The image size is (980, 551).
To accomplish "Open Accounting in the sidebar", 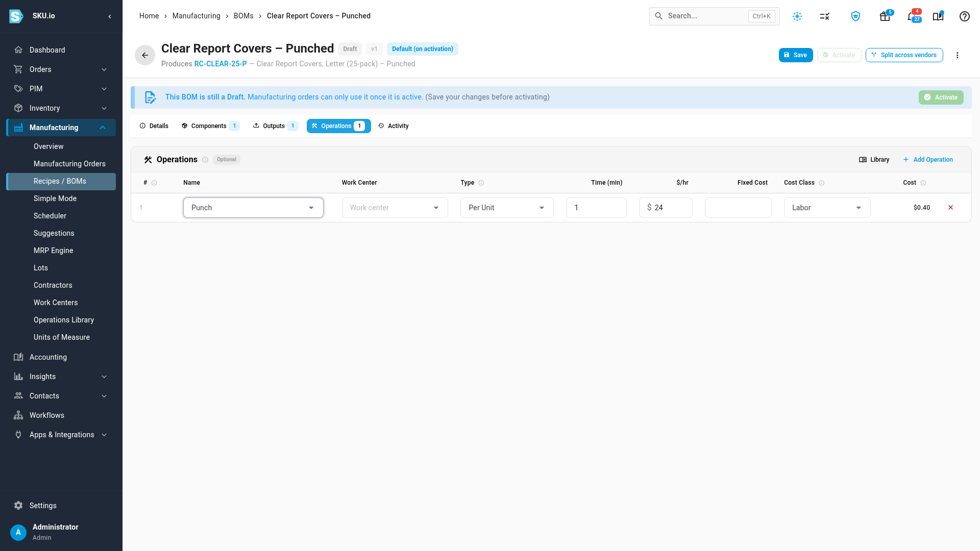I will pos(61,357).
